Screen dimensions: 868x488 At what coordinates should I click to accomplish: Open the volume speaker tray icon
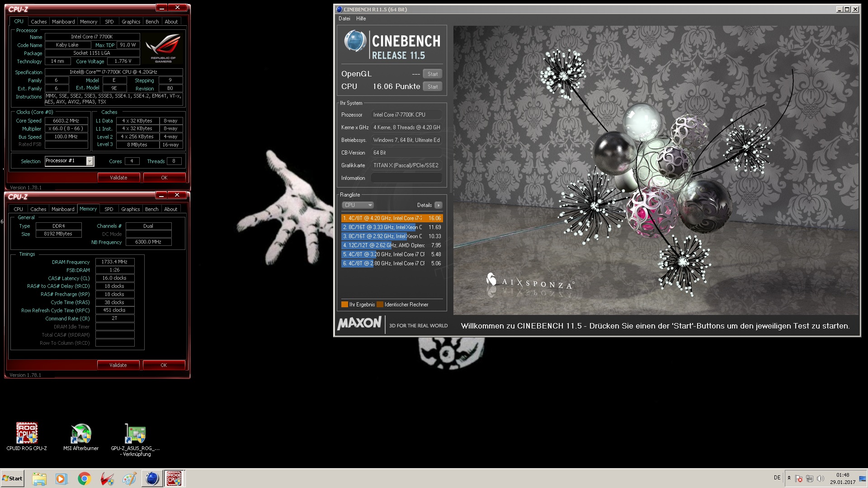(x=821, y=479)
